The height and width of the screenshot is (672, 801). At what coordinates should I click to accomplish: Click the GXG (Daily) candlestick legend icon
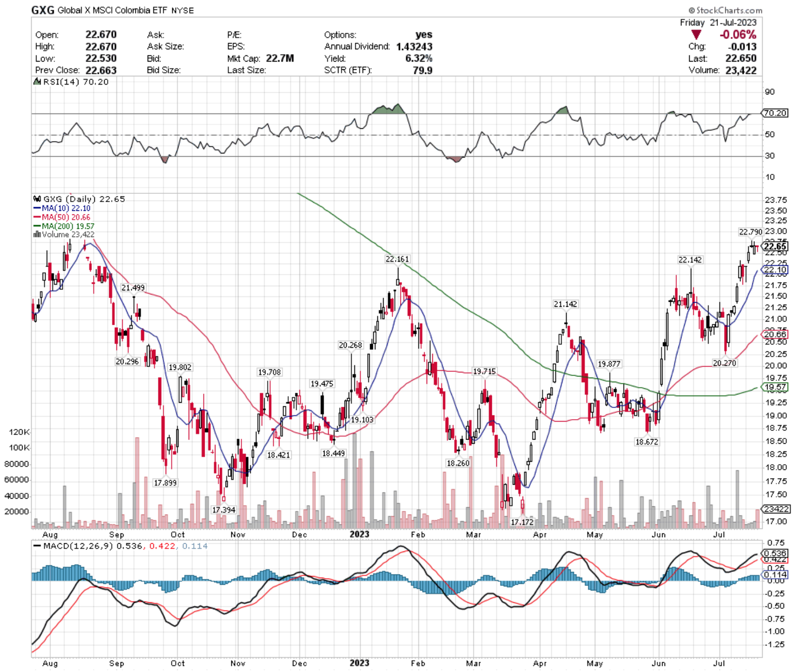[x=37, y=199]
